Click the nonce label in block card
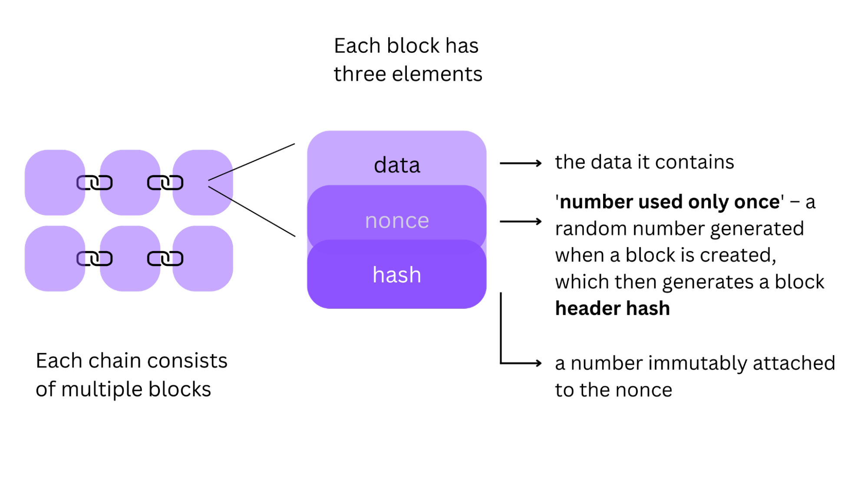Viewport: 868px width, 488px height. pyautogui.click(x=396, y=219)
